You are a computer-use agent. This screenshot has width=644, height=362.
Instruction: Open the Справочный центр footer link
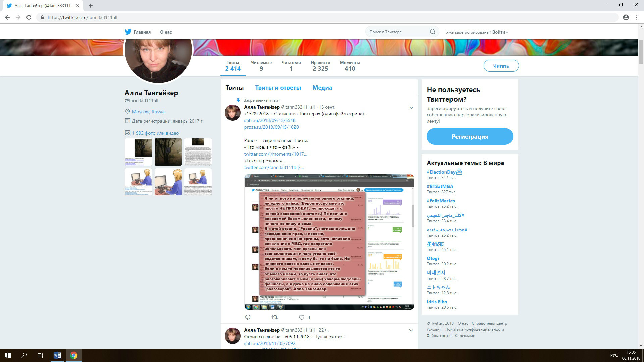click(489, 323)
